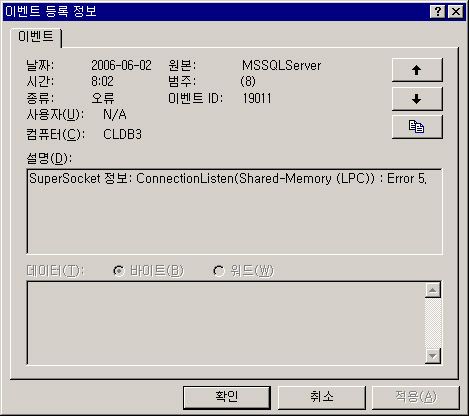Click the type value 오류

click(x=103, y=98)
